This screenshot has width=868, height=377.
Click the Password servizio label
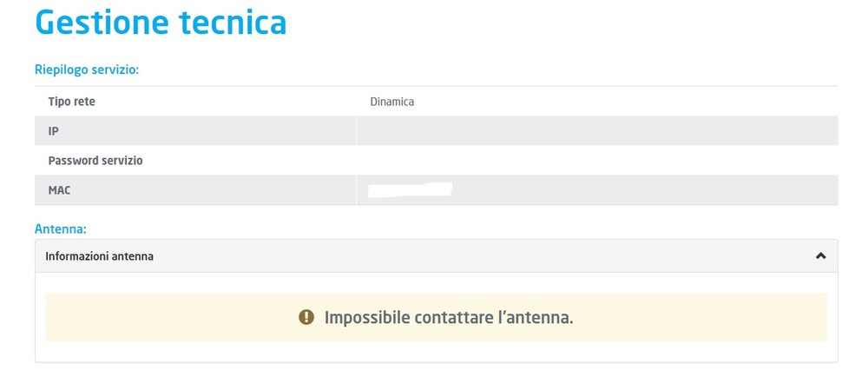pyautogui.click(x=95, y=161)
